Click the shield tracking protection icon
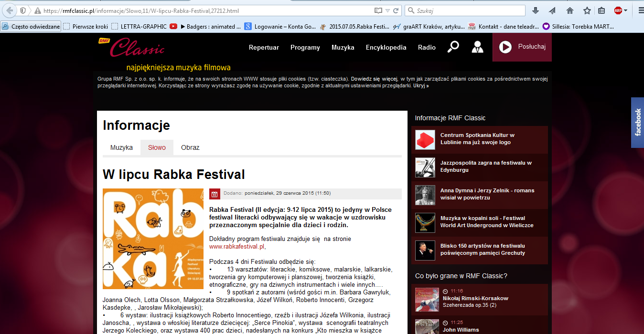The width and height of the screenshot is (644, 334). [23, 10]
